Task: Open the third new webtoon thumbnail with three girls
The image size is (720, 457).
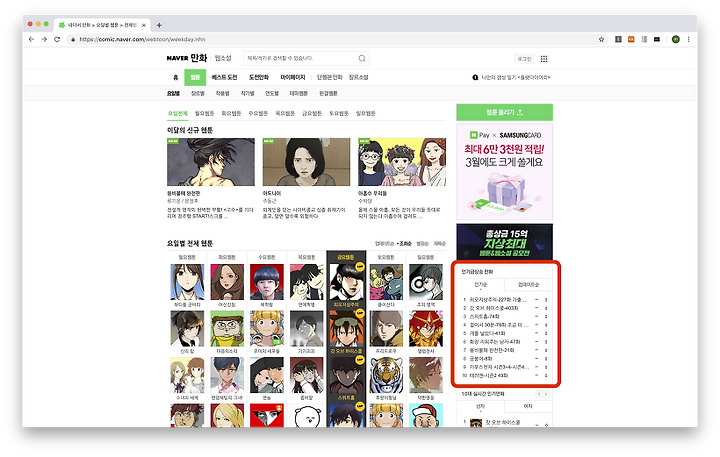Action: (x=402, y=162)
